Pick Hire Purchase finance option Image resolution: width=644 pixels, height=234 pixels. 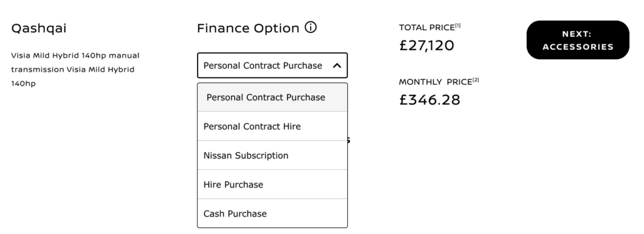pos(272,184)
